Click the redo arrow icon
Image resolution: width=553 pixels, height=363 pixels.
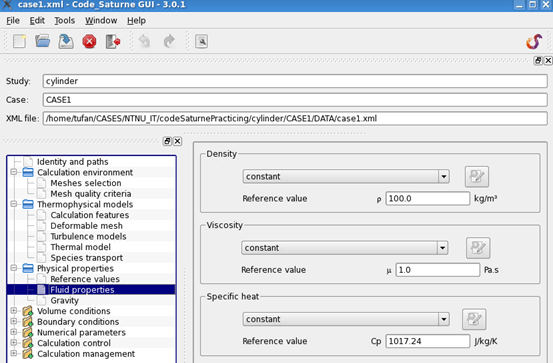pyautogui.click(x=169, y=41)
